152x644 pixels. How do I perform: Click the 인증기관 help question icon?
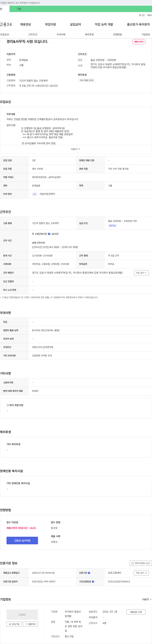pyautogui.click(x=89, y=573)
